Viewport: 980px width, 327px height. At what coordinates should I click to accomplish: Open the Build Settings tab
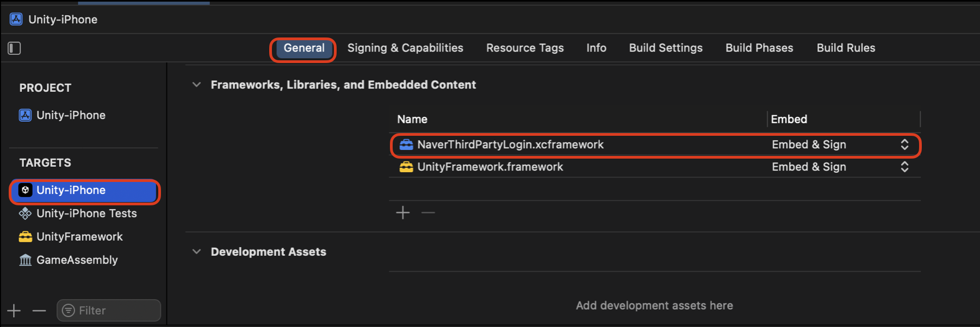tap(666, 48)
